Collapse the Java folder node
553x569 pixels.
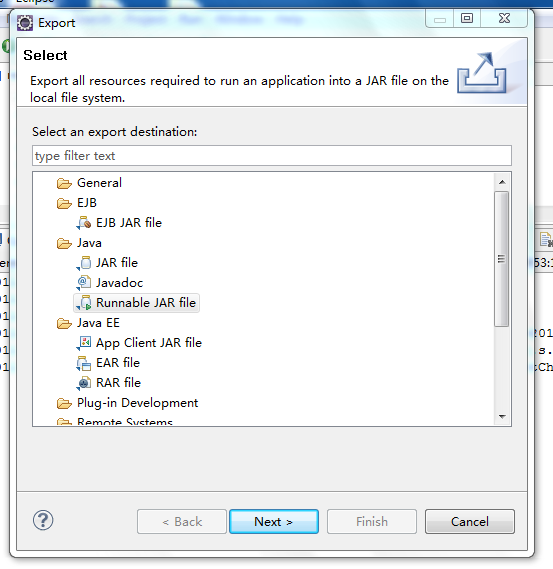click(x=65, y=243)
